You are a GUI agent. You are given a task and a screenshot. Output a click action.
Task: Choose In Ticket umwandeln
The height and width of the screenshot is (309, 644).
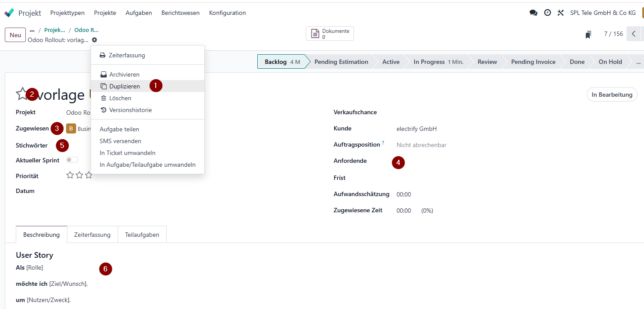148,153
